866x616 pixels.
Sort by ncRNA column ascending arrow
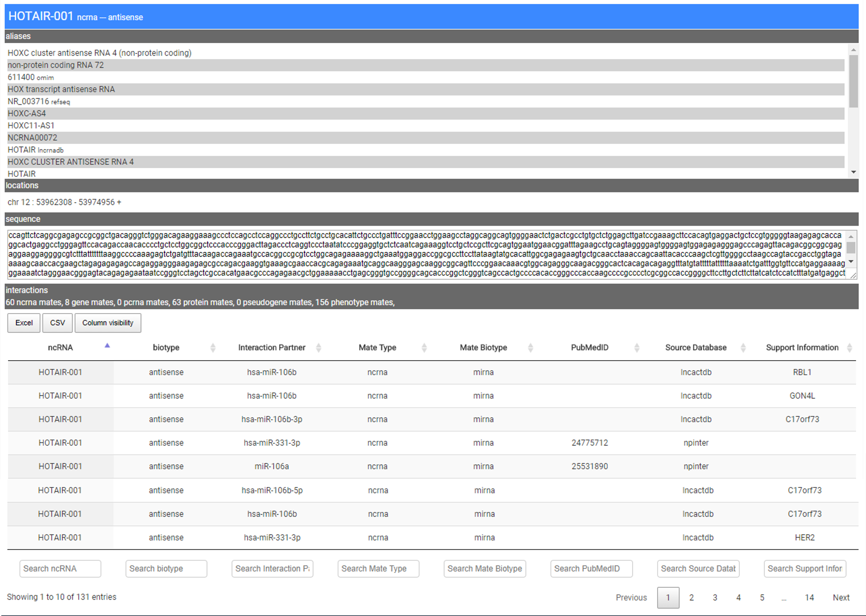point(107,346)
